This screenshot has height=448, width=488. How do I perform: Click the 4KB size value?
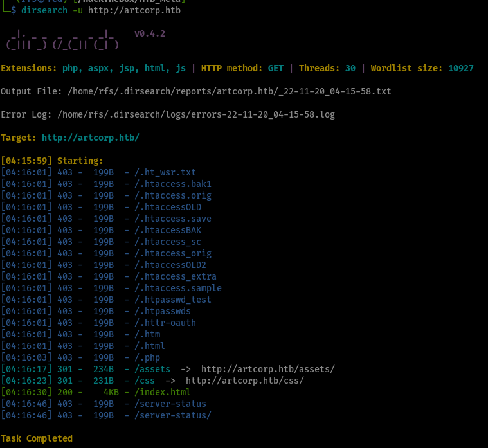coord(111,392)
